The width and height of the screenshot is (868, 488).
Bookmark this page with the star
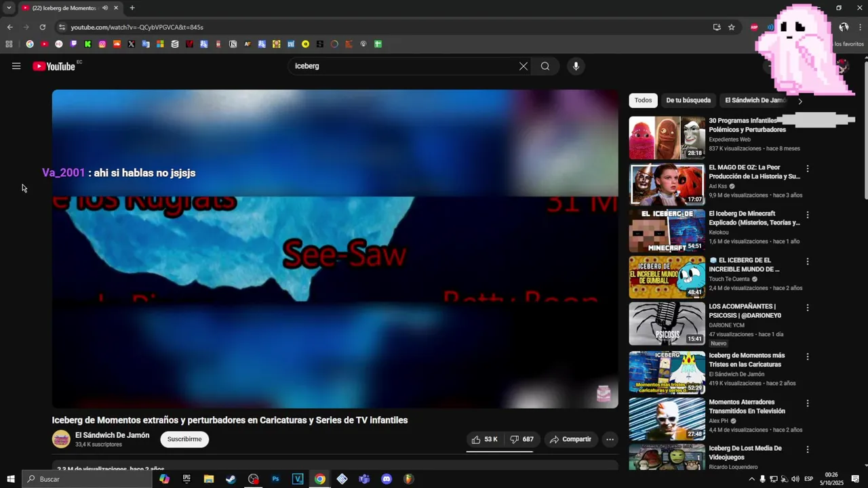coord(732,27)
